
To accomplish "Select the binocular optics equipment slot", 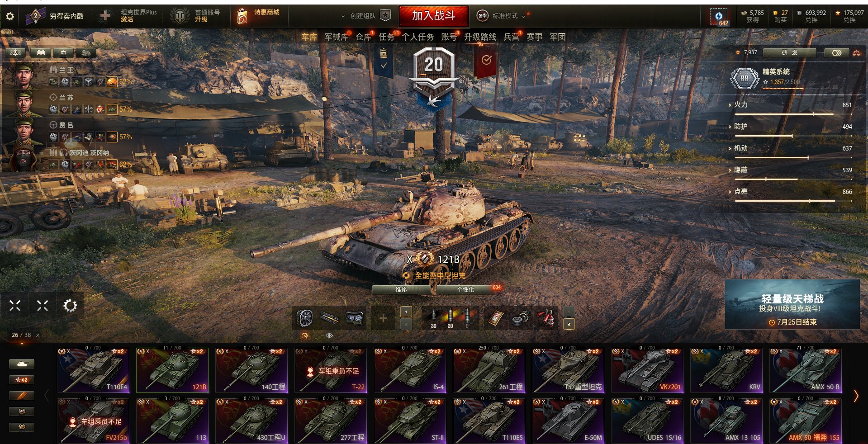I will (354, 318).
